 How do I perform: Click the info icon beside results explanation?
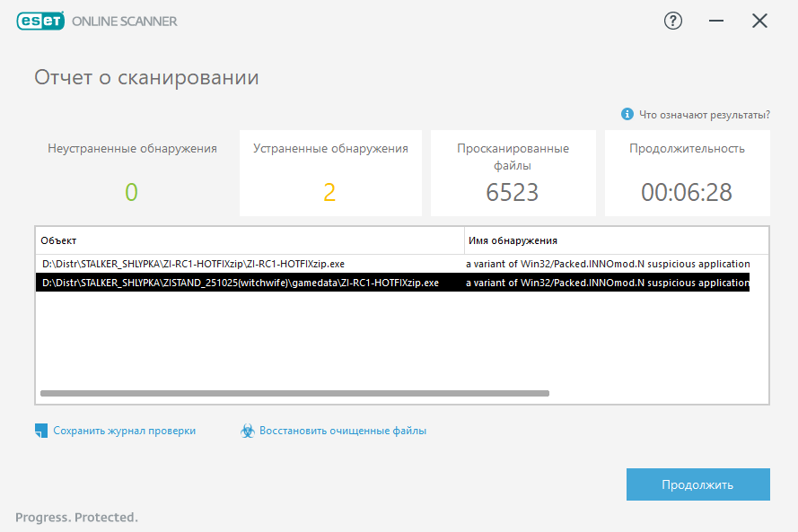[x=627, y=115]
